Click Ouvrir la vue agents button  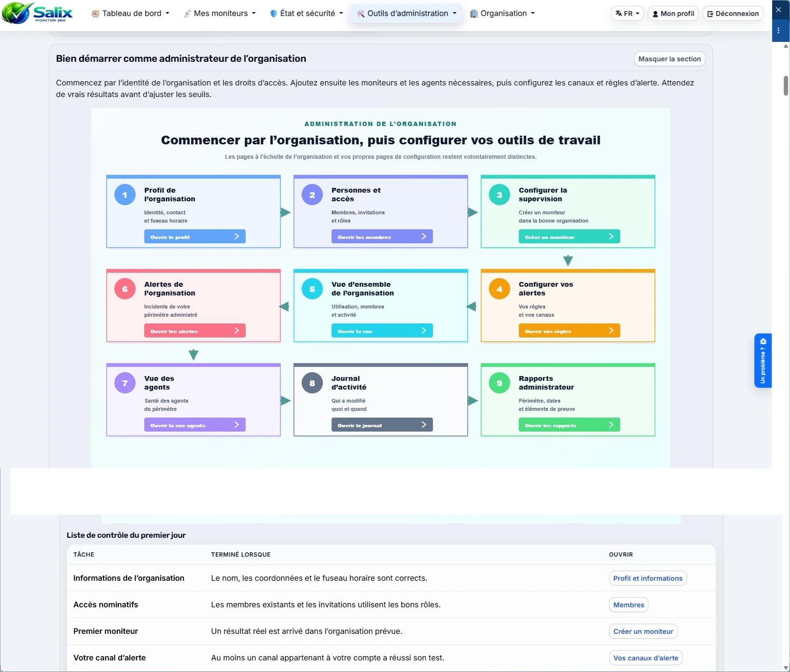tap(194, 425)
